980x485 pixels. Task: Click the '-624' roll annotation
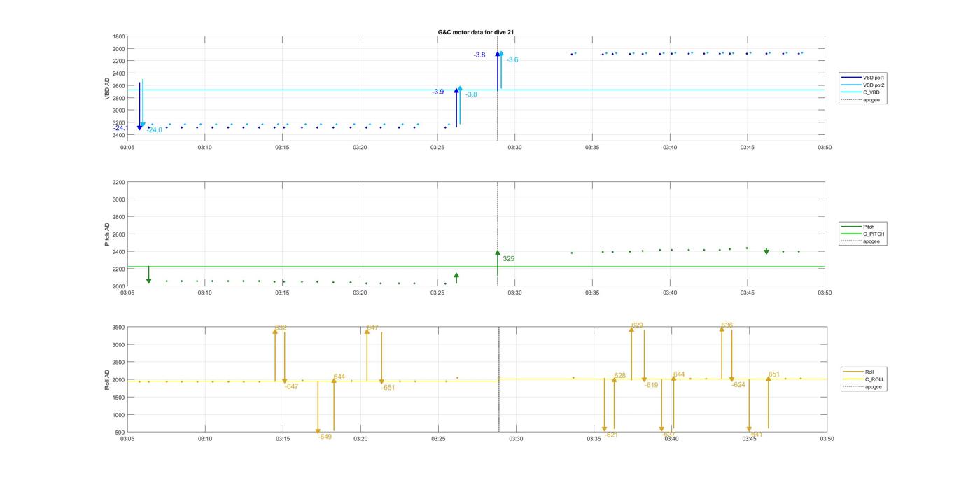click(738, 385)
